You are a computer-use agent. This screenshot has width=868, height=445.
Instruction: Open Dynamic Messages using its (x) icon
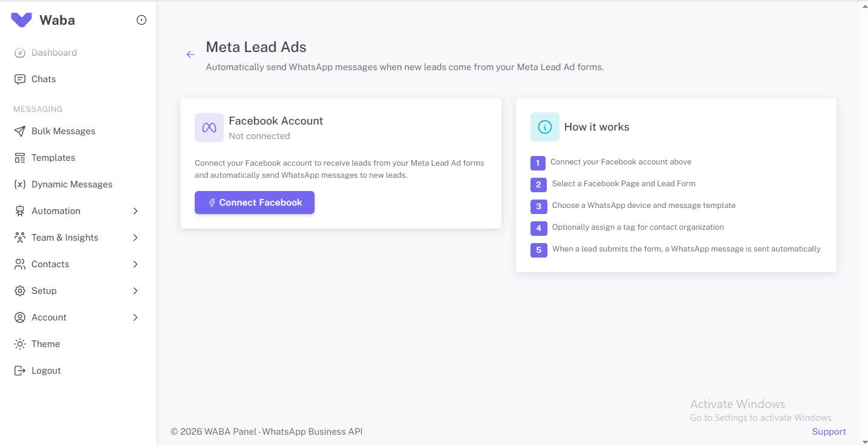pyautogui.click(x=20, y=184)
